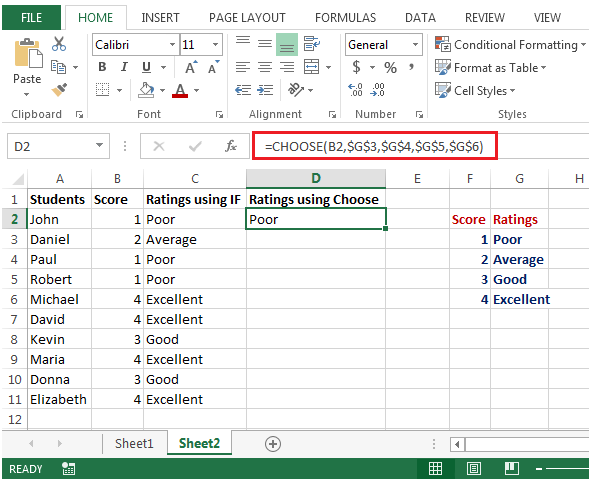
Task: Click the Increase Indent icon
Action: click(265, 90)
